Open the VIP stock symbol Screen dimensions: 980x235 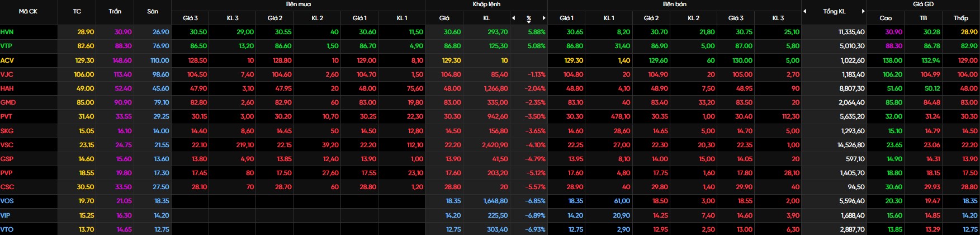pos(5,215)
